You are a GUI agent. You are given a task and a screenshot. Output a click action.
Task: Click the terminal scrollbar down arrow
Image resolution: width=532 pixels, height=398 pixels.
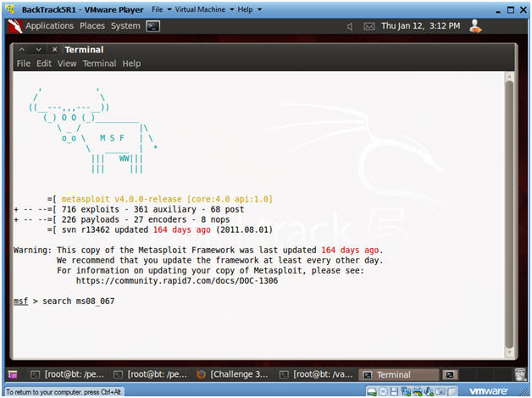pos(509,353)
